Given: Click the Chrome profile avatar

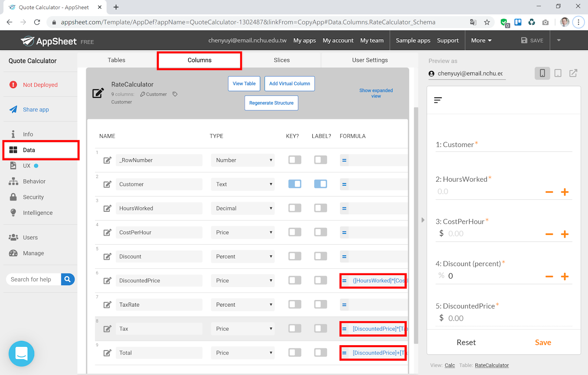Looking at the screenshot, I should [x=564, y=22].
